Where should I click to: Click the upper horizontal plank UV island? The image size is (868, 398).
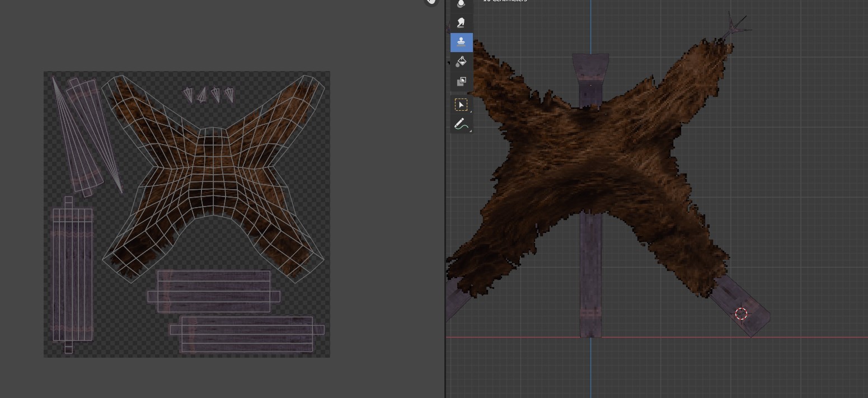point(214,291)
